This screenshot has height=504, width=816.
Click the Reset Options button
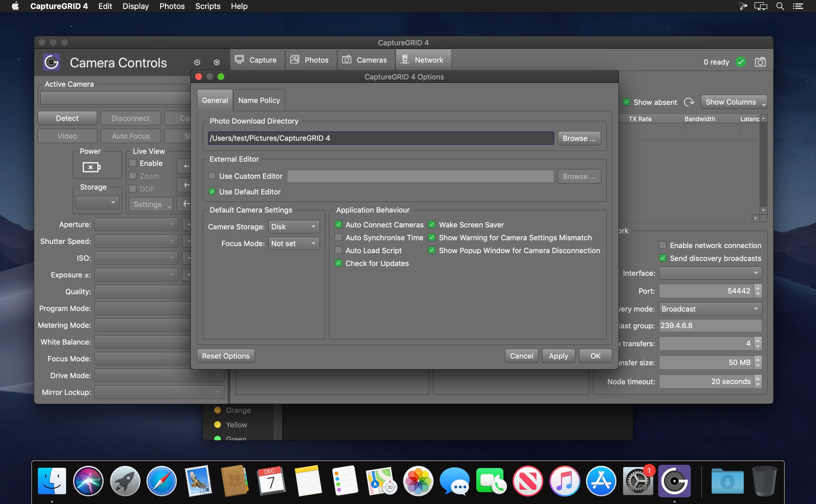click(x=226, y=356)
